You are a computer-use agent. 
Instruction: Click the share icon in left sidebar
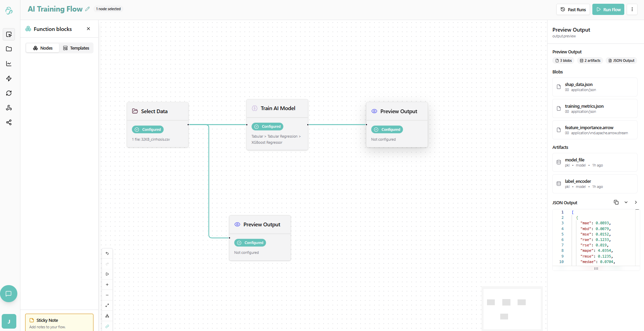coord(9,122)
